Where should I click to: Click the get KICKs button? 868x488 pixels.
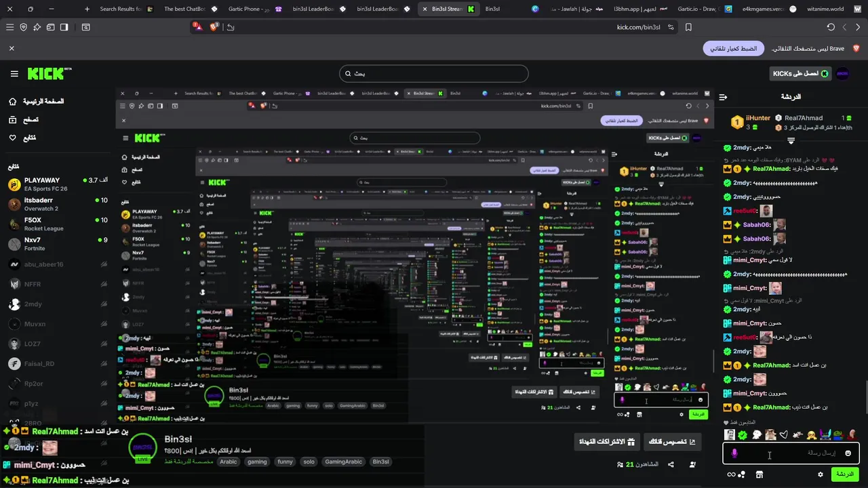(x=801, y=73)
